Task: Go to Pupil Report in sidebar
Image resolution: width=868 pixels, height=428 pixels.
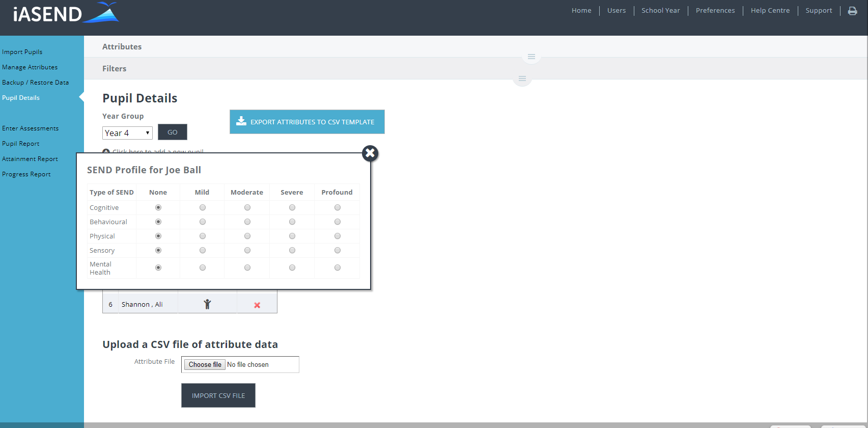Action: [20, 144]
